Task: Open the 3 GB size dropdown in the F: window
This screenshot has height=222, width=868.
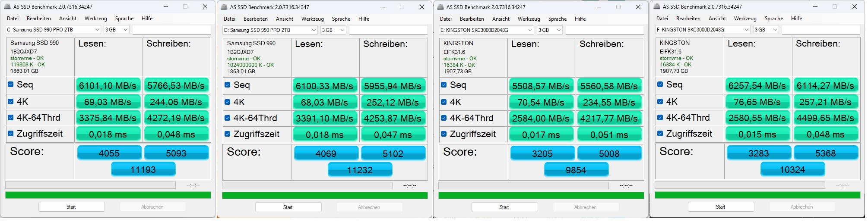Action: tap(766, 30)
